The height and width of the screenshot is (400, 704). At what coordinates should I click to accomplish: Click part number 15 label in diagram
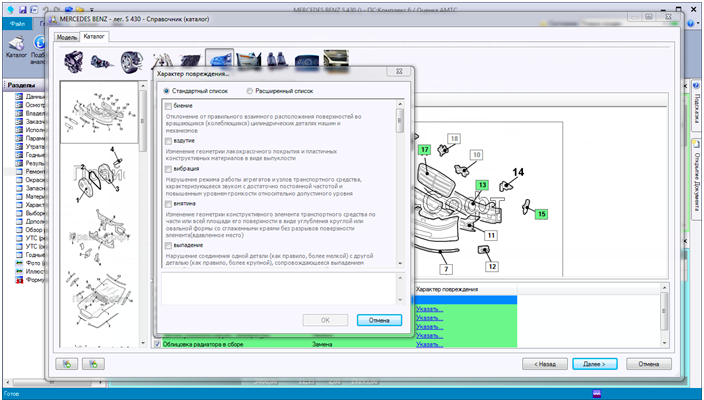(541, 213)
